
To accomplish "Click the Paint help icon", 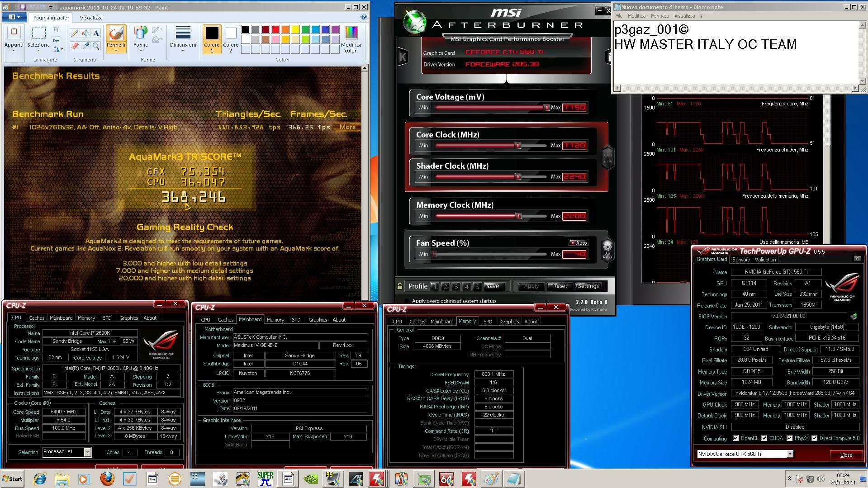I will (x=364, y=17).
